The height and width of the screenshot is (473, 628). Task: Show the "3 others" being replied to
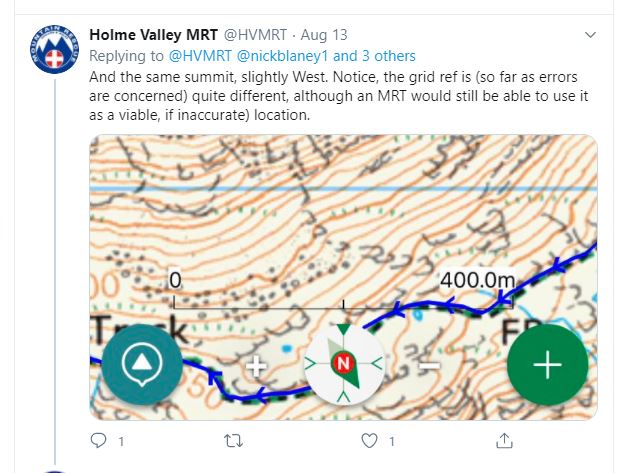(x=384, y=55)
